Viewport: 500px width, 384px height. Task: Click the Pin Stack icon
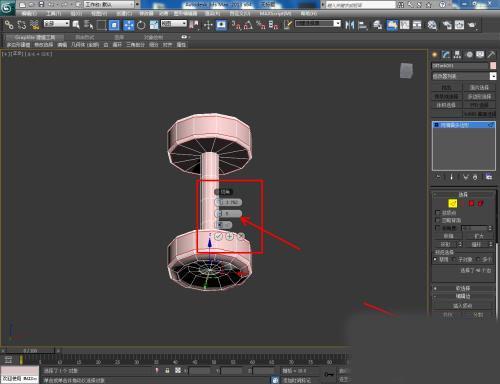(438, 177)
